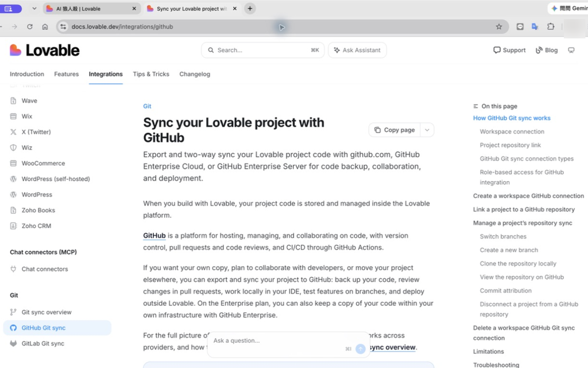Screen dimensions: 588x368
Task: Open the Changelog tab
Action: coord(195,74)
